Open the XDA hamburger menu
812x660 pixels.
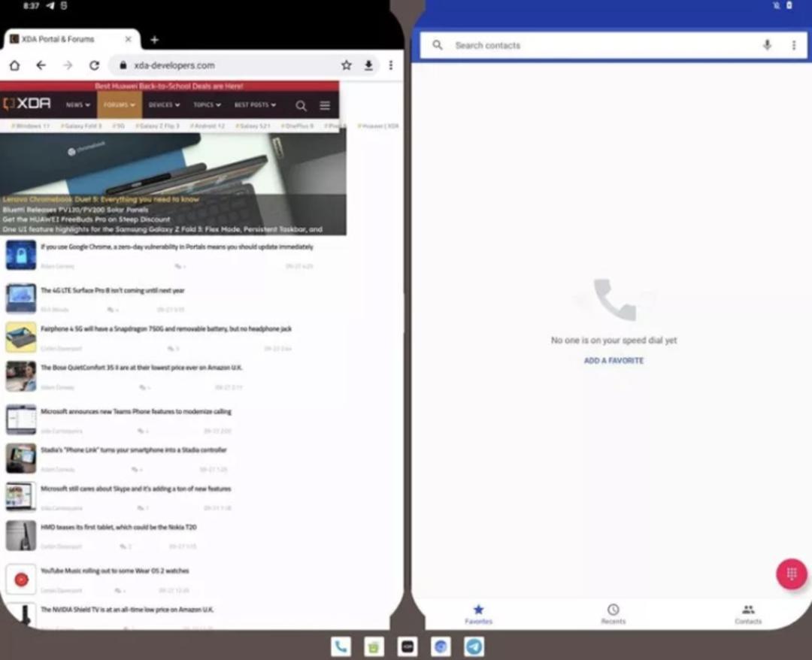point(325,105)
